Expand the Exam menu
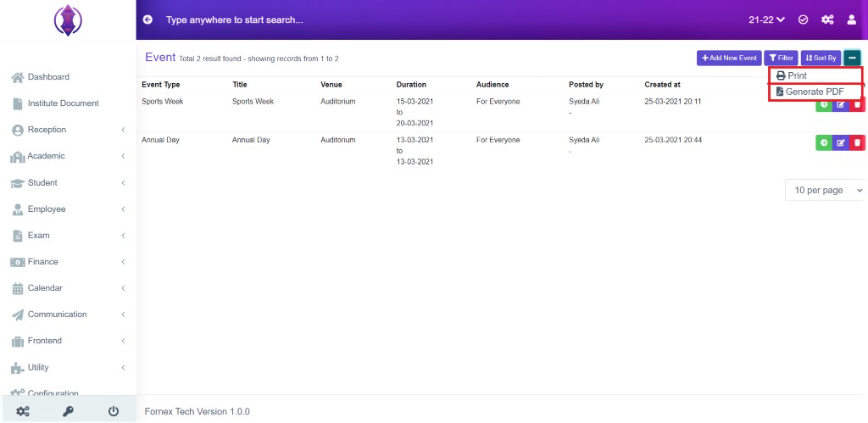Screen dimensions: 868x423 point(68,236)
